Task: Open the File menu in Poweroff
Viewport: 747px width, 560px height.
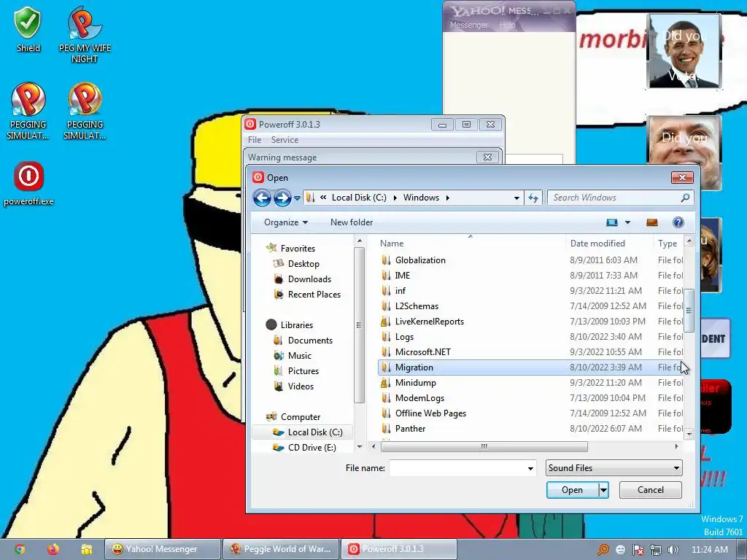Action: coord(255,140)
